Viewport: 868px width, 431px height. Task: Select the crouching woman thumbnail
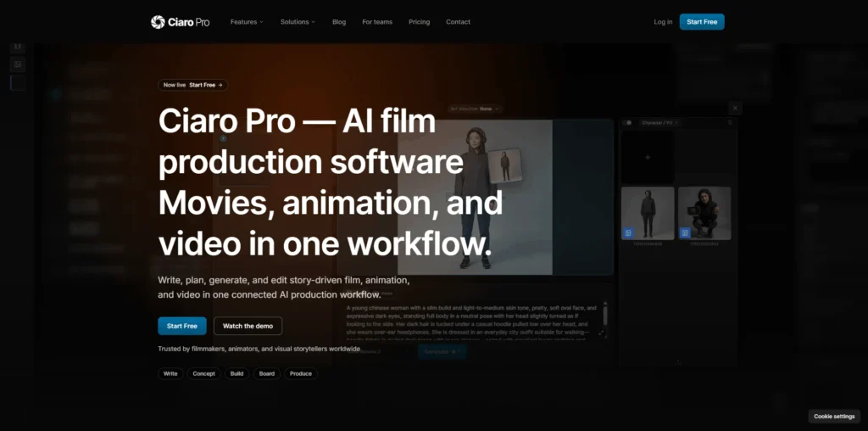(704, 213)
